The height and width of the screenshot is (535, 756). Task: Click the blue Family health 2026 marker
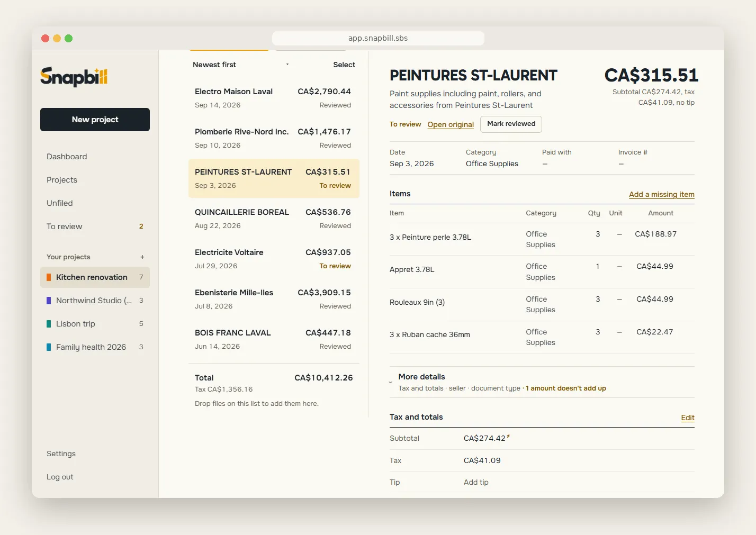point(49,347)
